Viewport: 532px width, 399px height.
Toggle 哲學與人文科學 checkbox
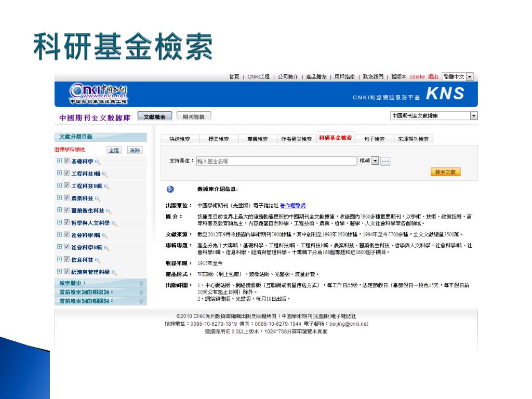click(66, 222)
